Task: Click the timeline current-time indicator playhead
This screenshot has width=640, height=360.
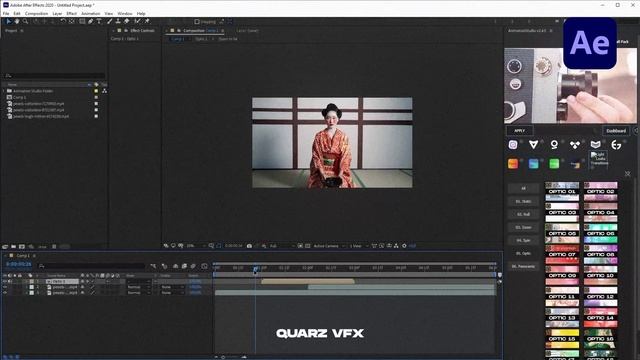Action: (256, 269)
